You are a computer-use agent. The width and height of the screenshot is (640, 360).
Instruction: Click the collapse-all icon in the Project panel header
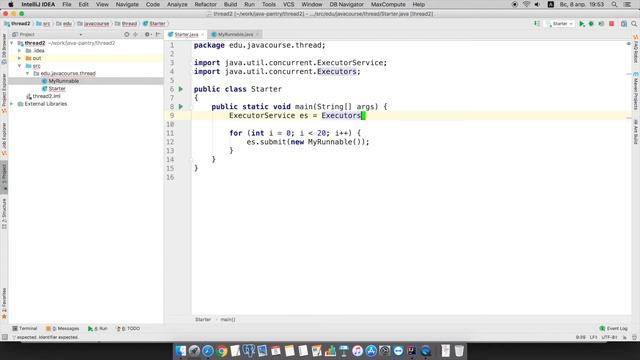point(136,35)
